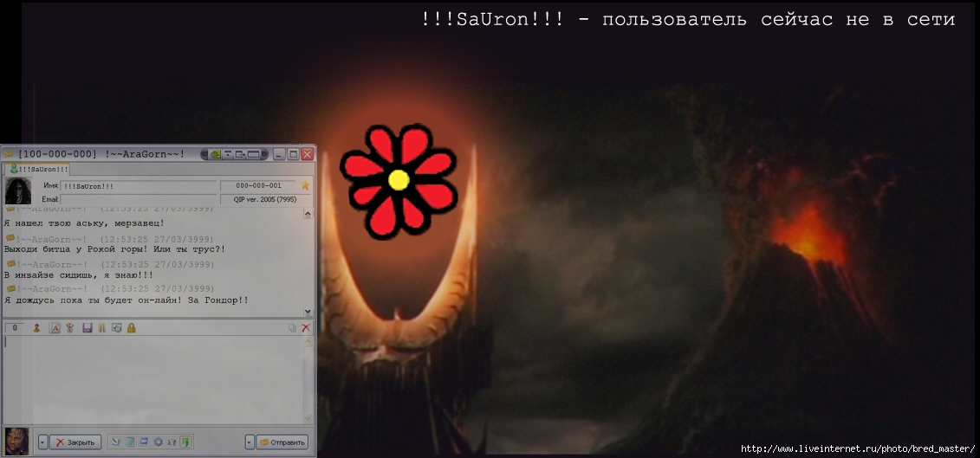
Task: Expand the dropdown arrow left of the Отправить button
Action: point(250,442)
